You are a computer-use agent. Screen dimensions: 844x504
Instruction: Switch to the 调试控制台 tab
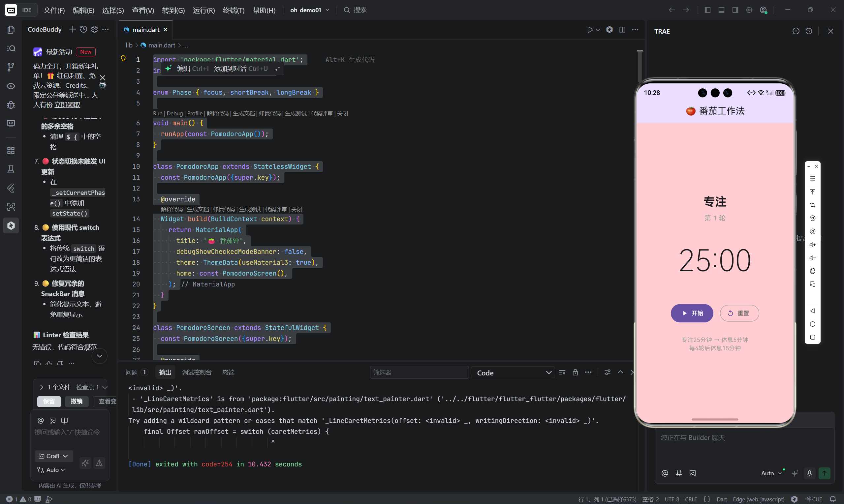coord(197,372)
